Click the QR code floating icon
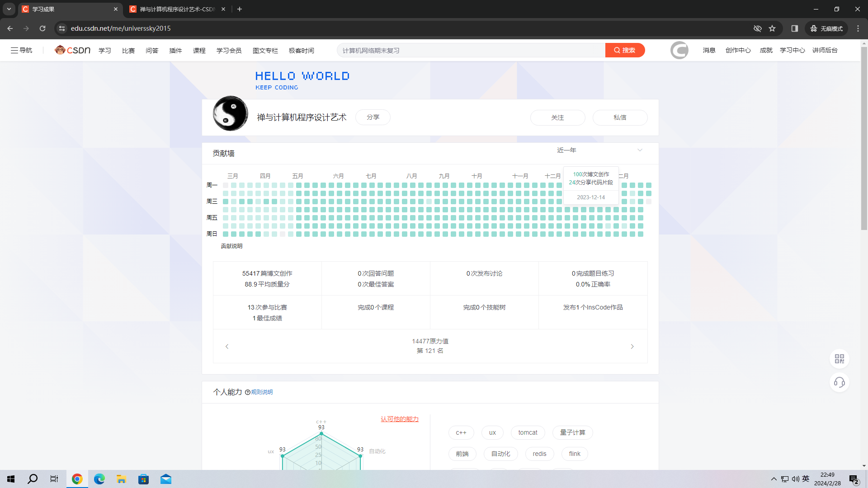The height and width of the screenshot is (488, 868). point(840,359)
